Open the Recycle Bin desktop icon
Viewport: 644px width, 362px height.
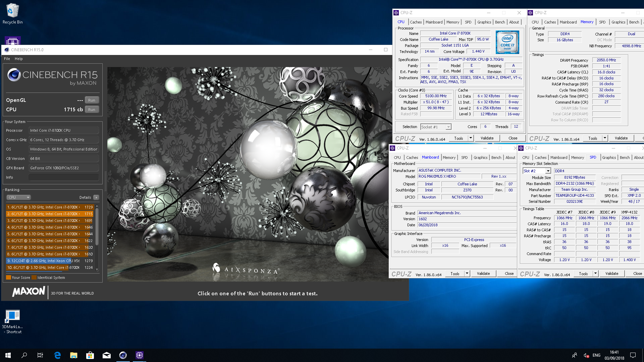[12, 14]
